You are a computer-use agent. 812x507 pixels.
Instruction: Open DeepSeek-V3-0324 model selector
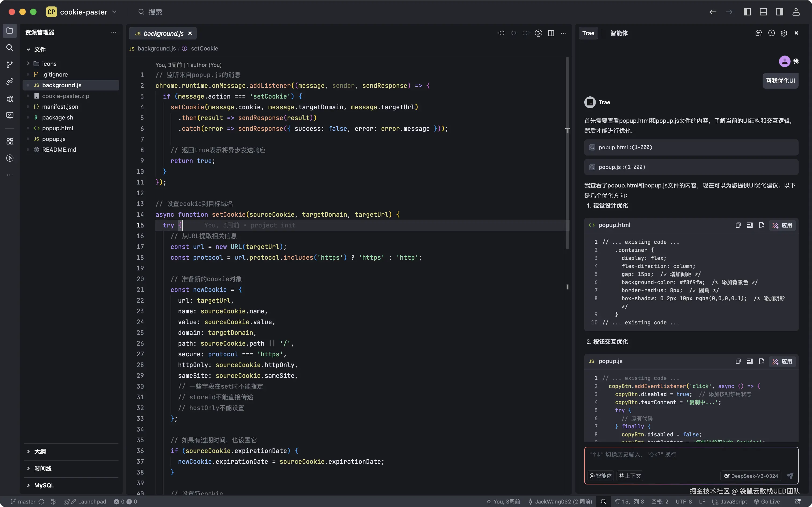coord(750,476)
